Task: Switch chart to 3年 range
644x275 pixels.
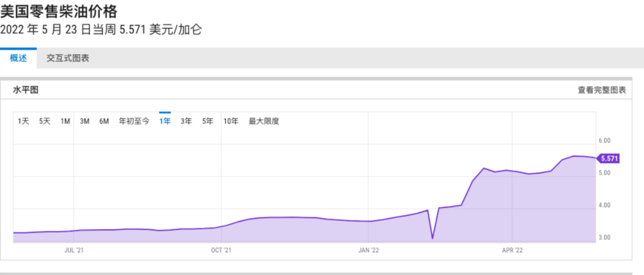Action: click(x=186, y=121)
